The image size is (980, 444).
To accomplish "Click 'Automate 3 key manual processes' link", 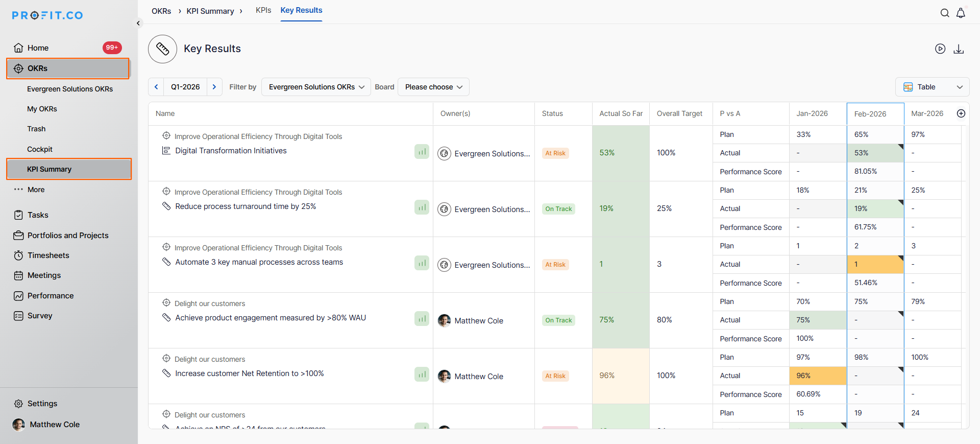I will (x=259, y=262).
